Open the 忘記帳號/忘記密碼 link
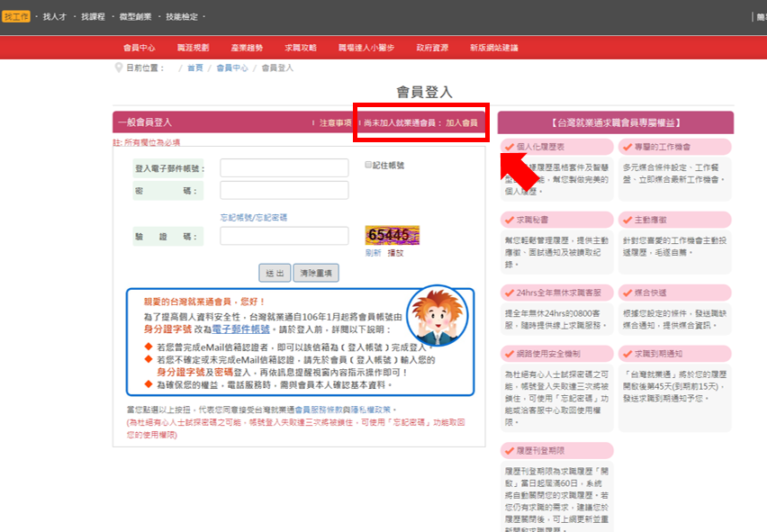The width and height of the screenshot is (767, 532). pyautogui.click(x=254, y=218)
